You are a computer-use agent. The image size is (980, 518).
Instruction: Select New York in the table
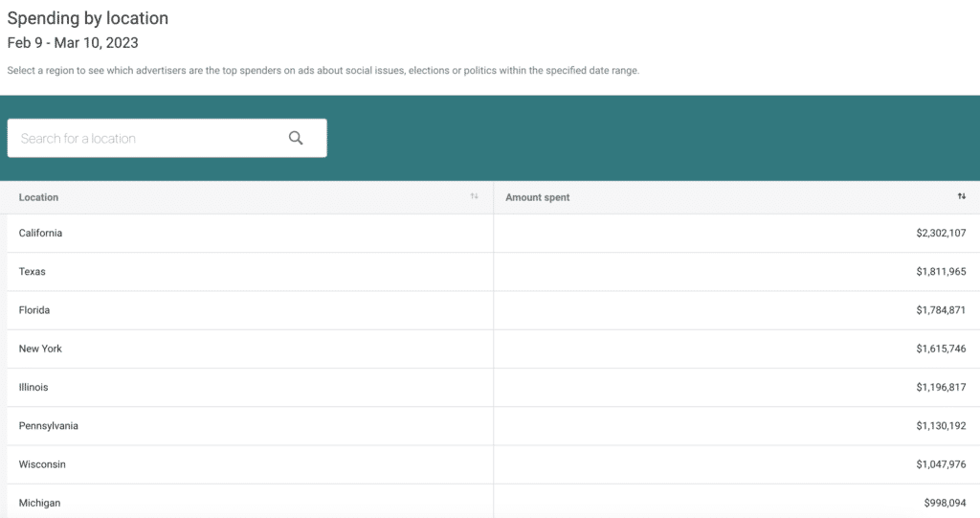[40, 349]
